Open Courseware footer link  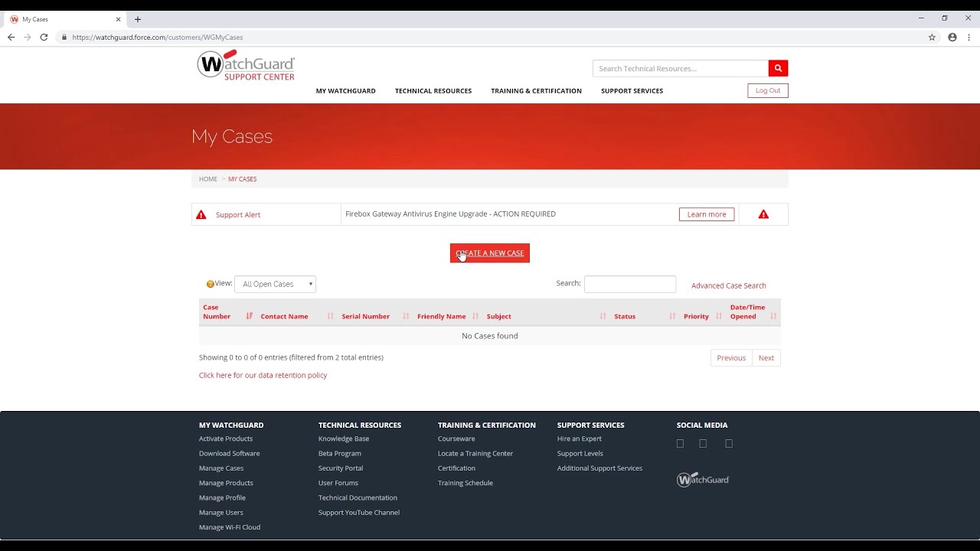point(456,439)
